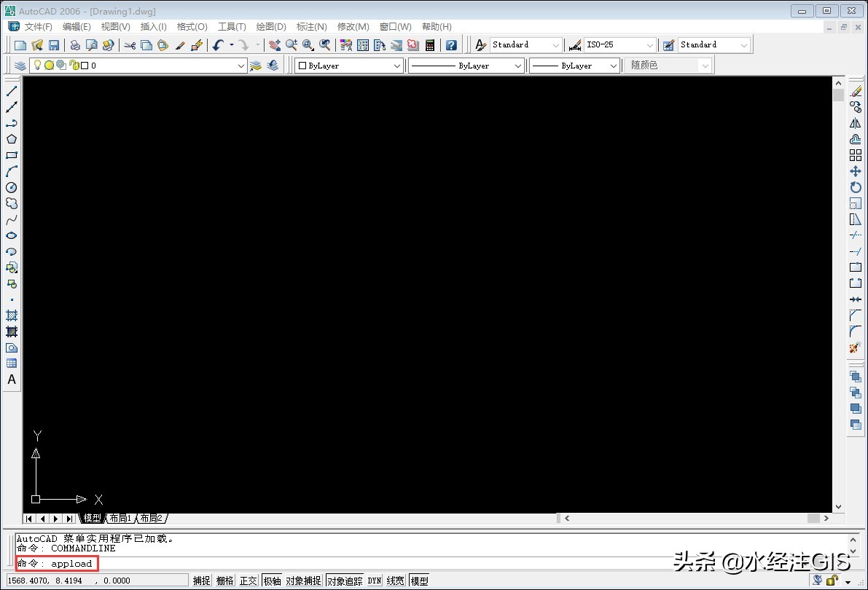Switch to 布局1 layout tab
Image resolution: width=868 pixels, height=590 pixels.
click(x=120, y=519)
